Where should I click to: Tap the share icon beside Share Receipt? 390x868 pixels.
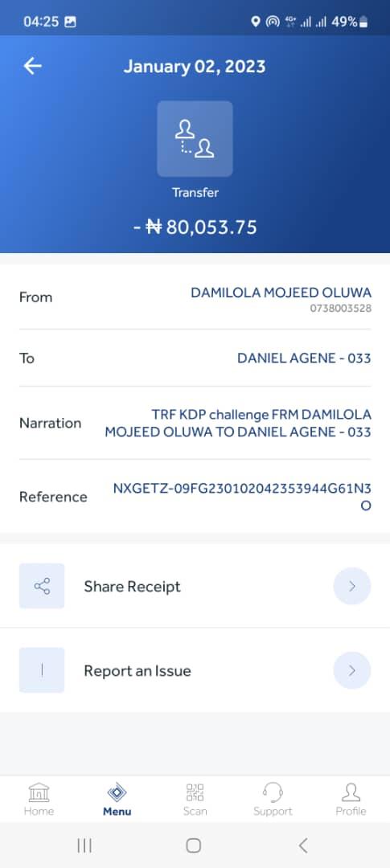point(42,586)
